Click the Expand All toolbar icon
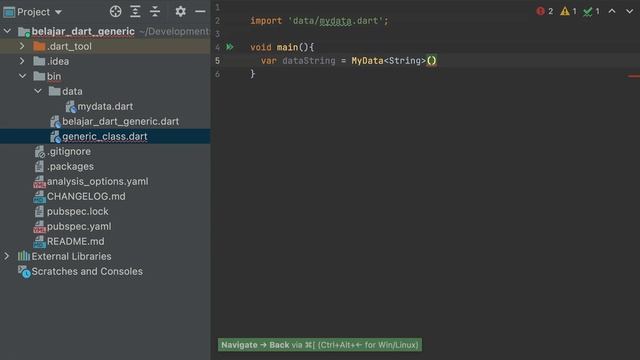This screenshot has height=360, width=640. (135, 11)
